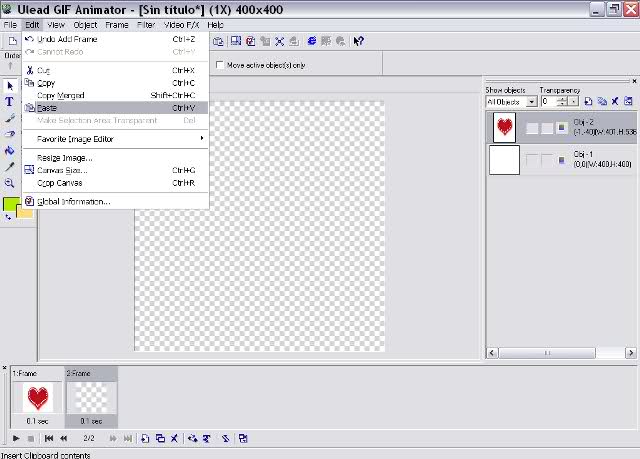Open the File menu
This screenshot has width=640, height=459.
click(10, 25)
